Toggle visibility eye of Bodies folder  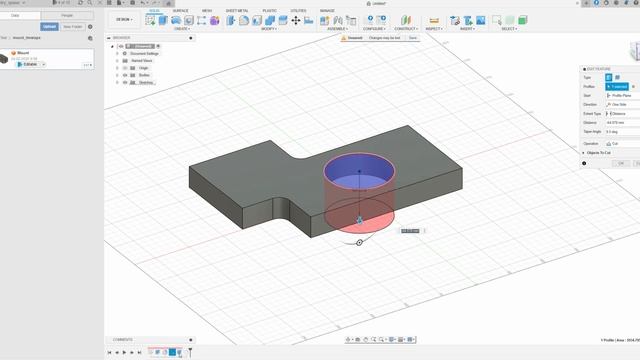point(125,75)
